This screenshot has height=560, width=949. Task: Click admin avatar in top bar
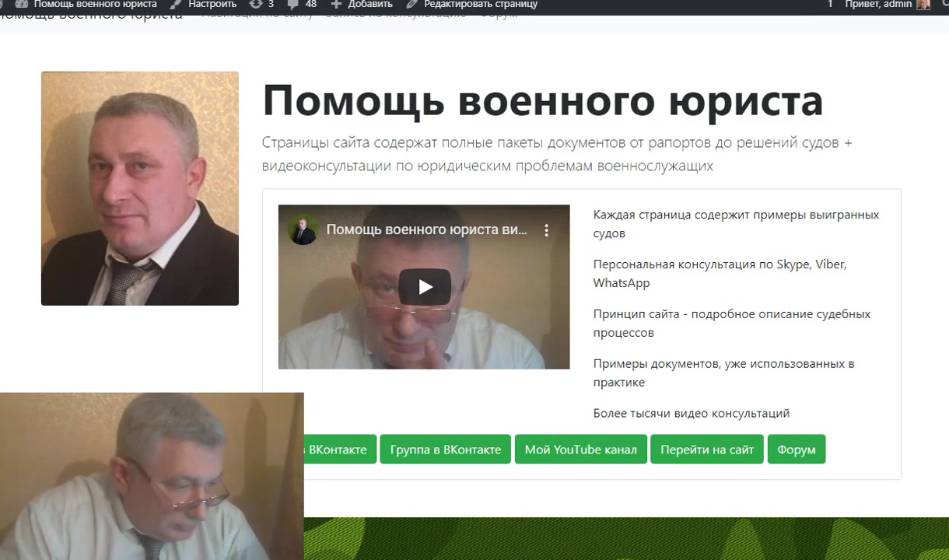pyautogui.click(x=923, y=5)
